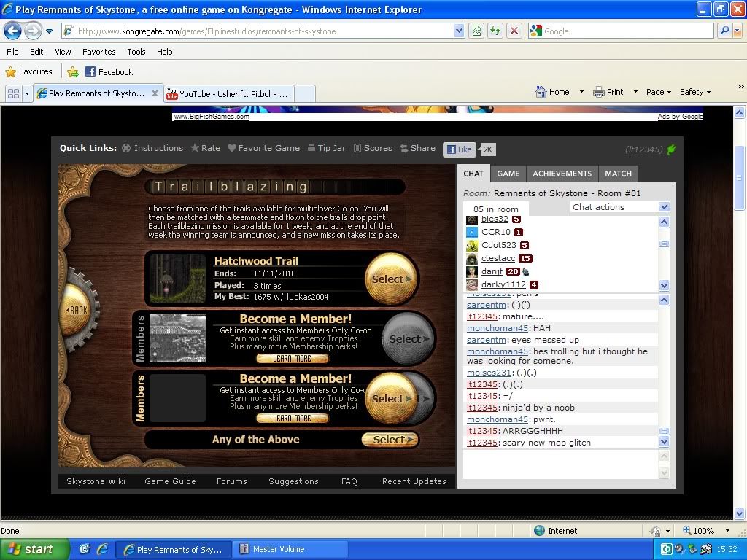Screen dimensions: 747x560
Task: Open the Page toolbar menu
Action: coord(659,92)
